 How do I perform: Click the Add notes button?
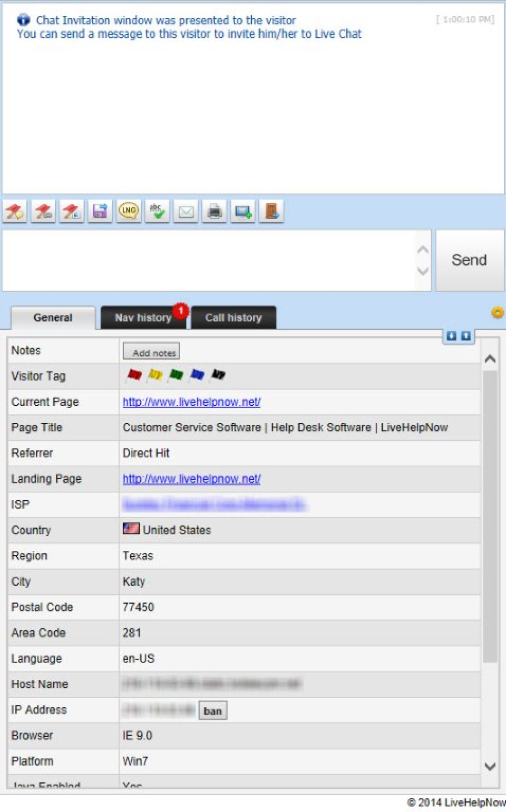tap(151, 351)
